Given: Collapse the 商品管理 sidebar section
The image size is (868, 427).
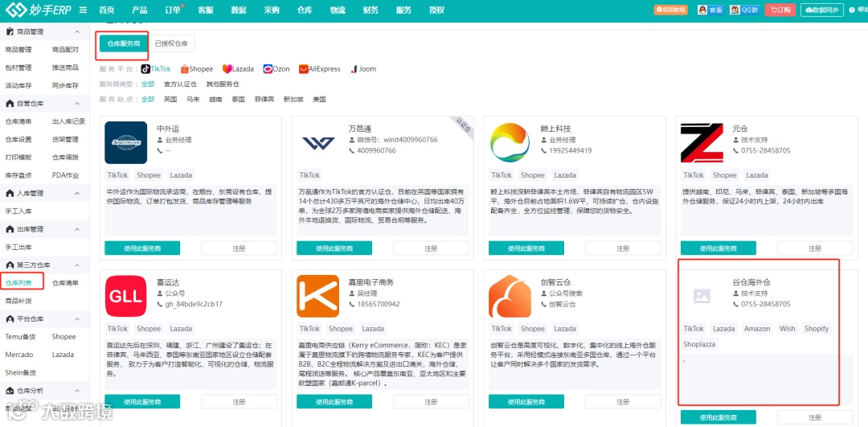Looking at the screenshot, I should (77, 31).
